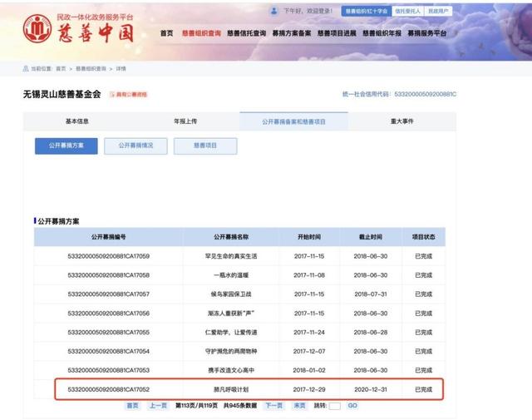Switch to the 重大事件 tab
The image size is (532, 420).
(x=402, y=121)
